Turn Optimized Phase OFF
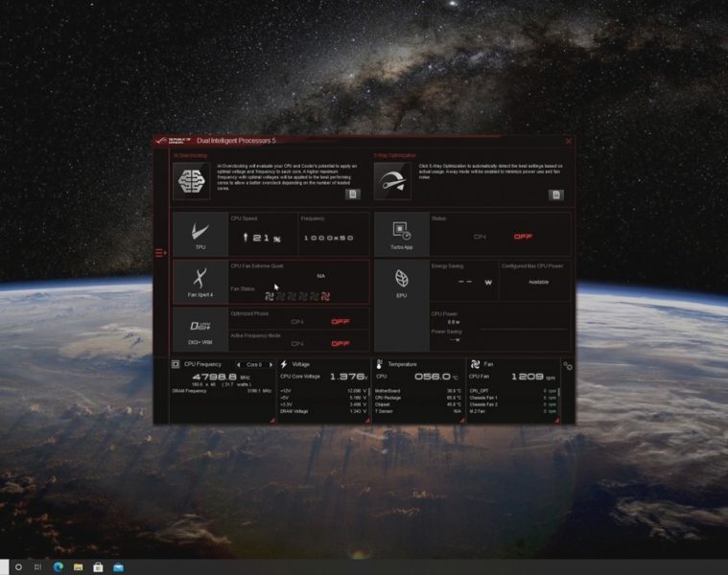Screen dimensions: 728x575 point(341,322)
